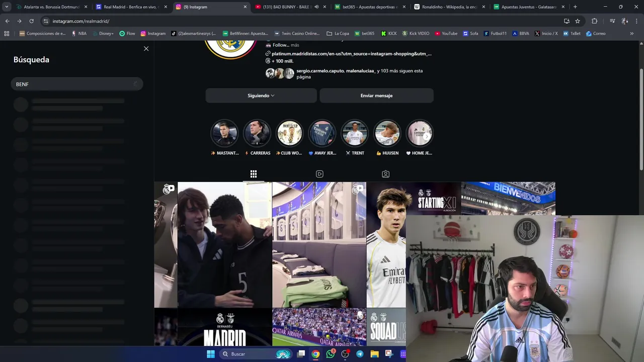This screenshot has width=644, height=362.
Task: Open the Windows Start menu
Action: point(211,354)
